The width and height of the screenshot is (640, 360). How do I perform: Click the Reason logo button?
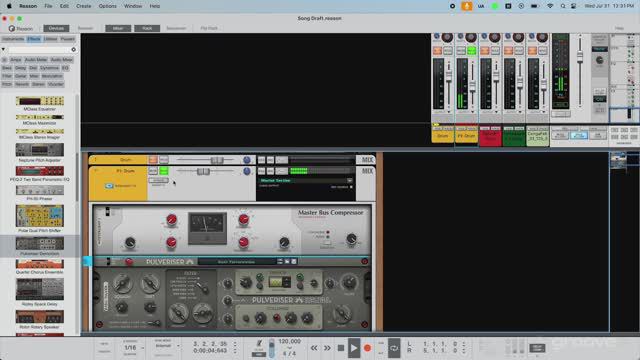pos(21,29)
